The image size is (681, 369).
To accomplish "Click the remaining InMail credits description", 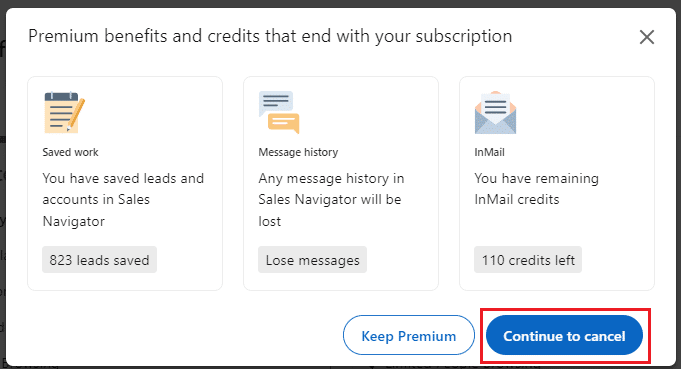I will tap(536, 189).
